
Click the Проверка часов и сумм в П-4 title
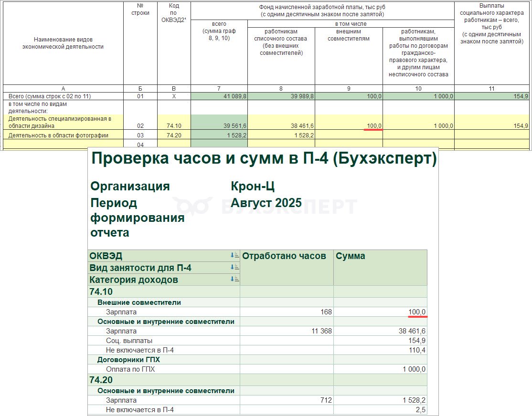coord(264,158)
